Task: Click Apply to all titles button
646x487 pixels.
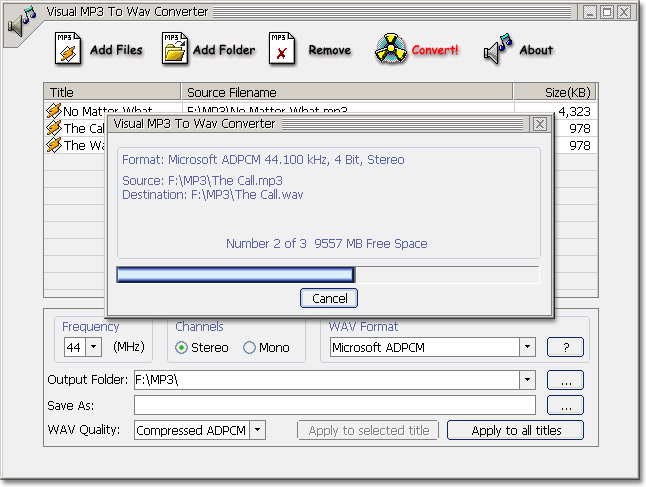Action: coord(515,430)
